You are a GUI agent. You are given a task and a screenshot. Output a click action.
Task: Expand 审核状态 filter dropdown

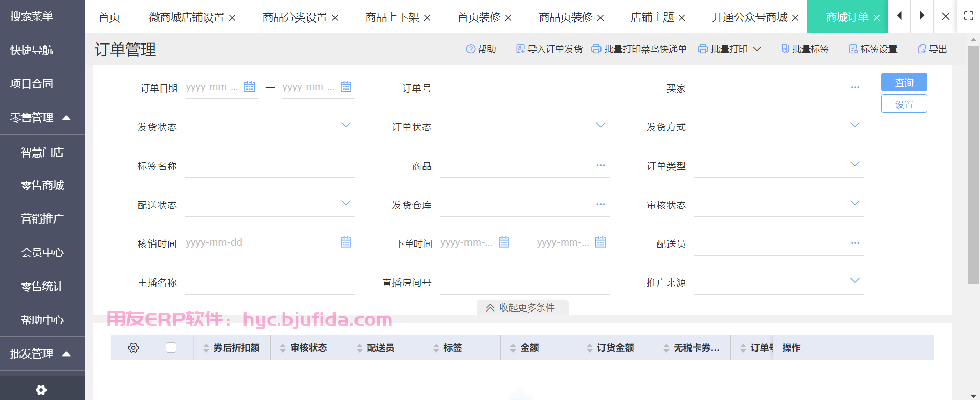click(x=855, y=203)
